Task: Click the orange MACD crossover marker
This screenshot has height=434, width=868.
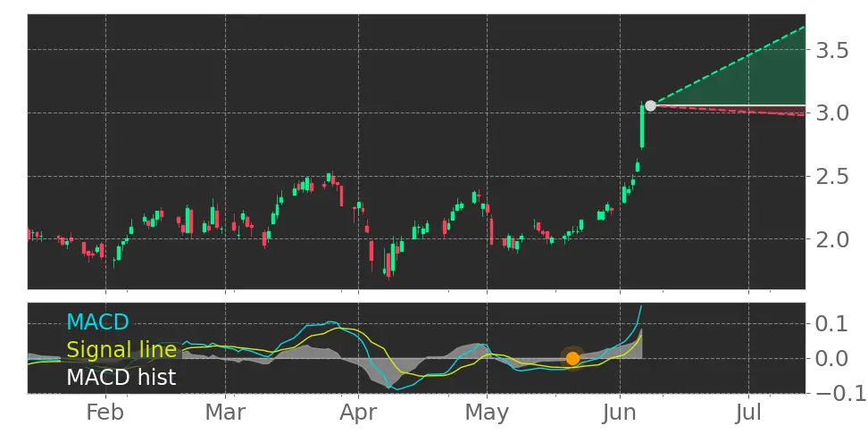Action: (572, 359)
